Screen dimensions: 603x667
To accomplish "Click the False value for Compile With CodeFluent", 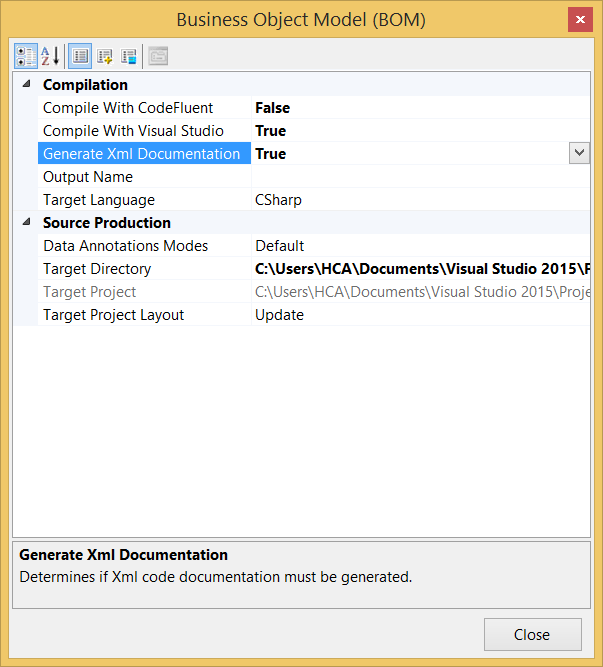I will point(273,108).
